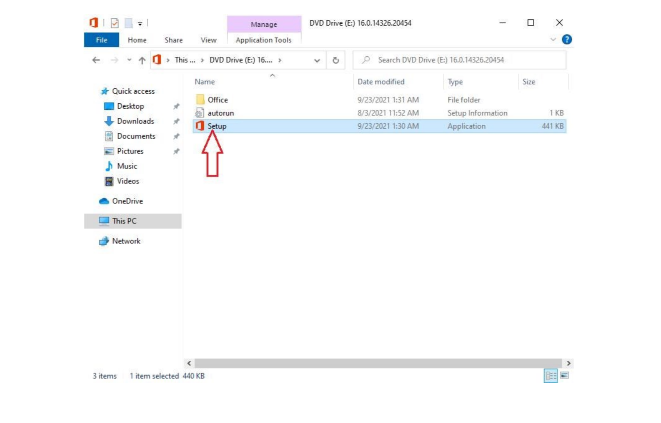Click the pin icon beside Pictures
Screen dimensions: 661x423
pyautogui.click(x=176, y=151)
